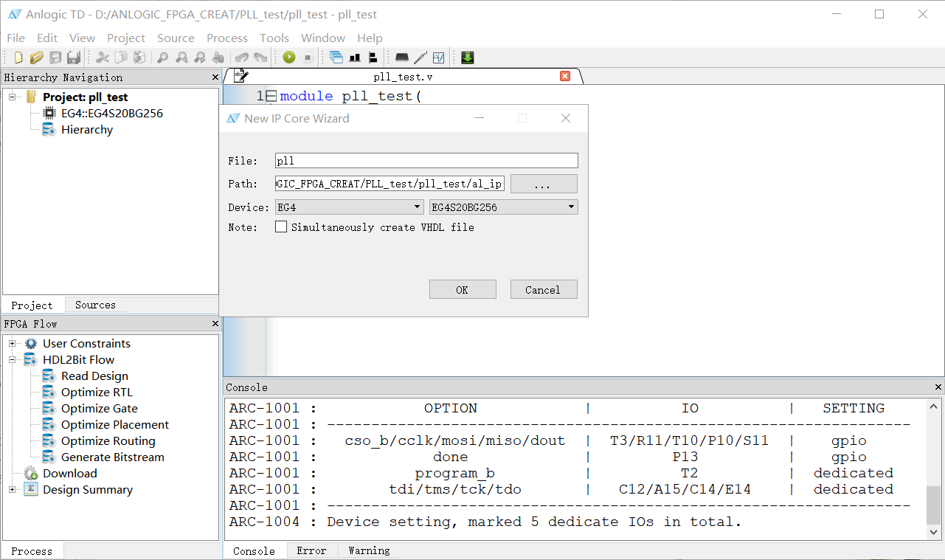Select EG4::EG4S20BG256 device tree item
Image resolution: width=945 pixels, height=560 pixels.
(x=111, y=114)
